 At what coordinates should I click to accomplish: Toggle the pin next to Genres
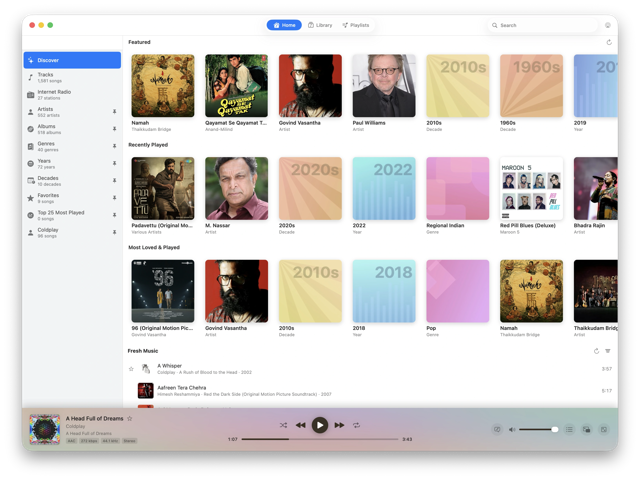click(x=115, y=146)
